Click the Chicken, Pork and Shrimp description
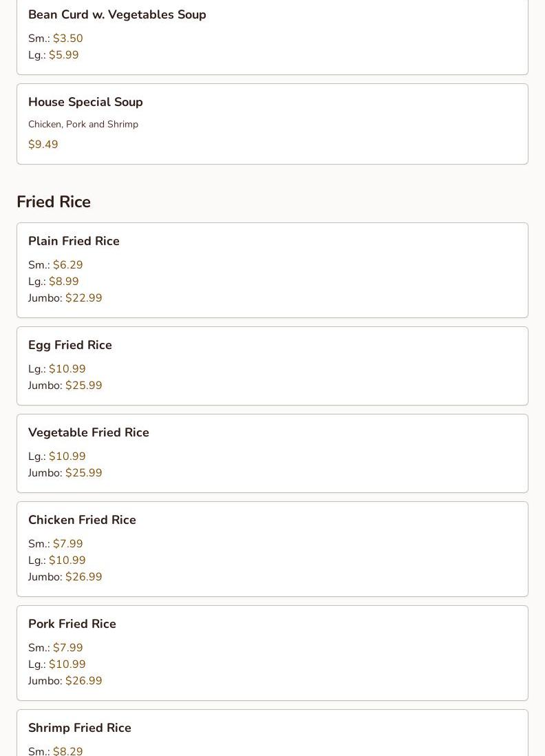Viewport: 545px width, 756px height. (x=83, y=125)
